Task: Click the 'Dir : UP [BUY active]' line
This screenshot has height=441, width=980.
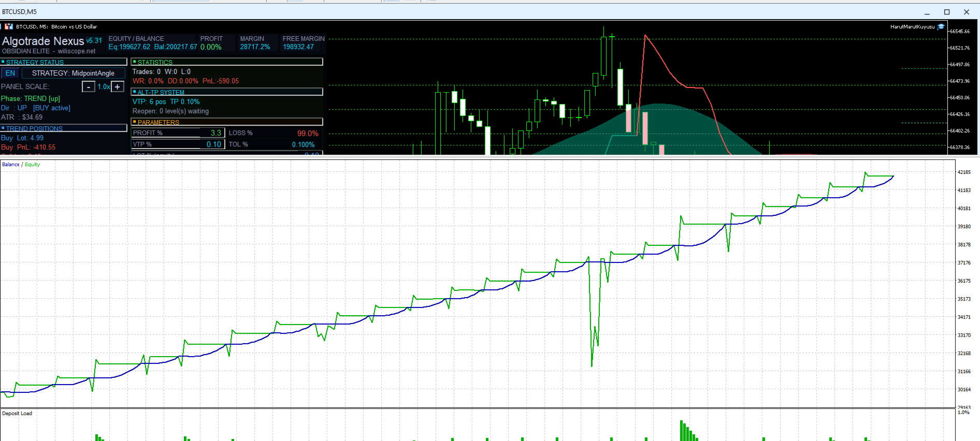Action: coord(36,108)
